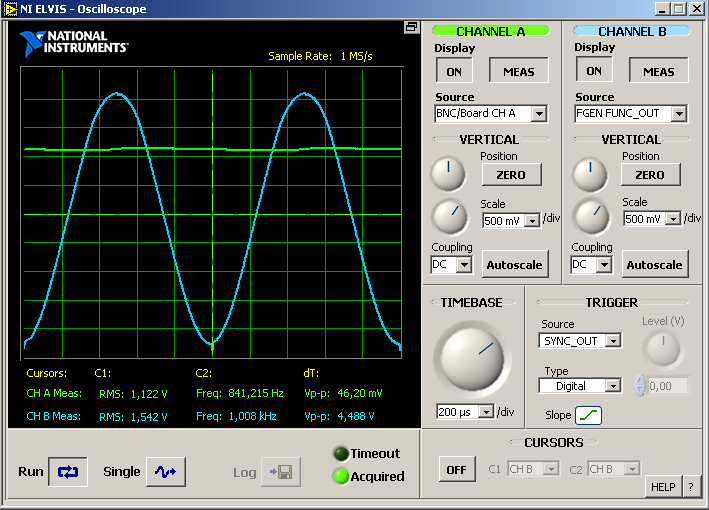Toggle Channel A display ON button
This screenshot has width=709, height=510.
(454, 71)
